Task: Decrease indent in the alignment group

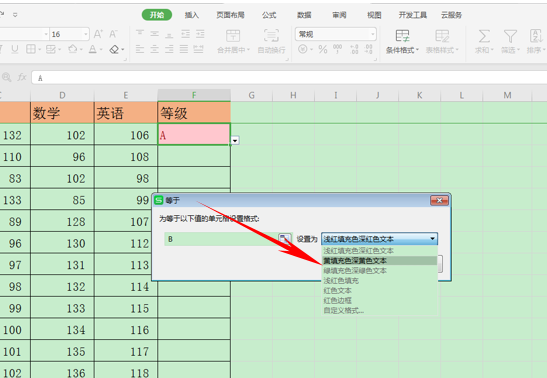Action: [x=185, y=34]
